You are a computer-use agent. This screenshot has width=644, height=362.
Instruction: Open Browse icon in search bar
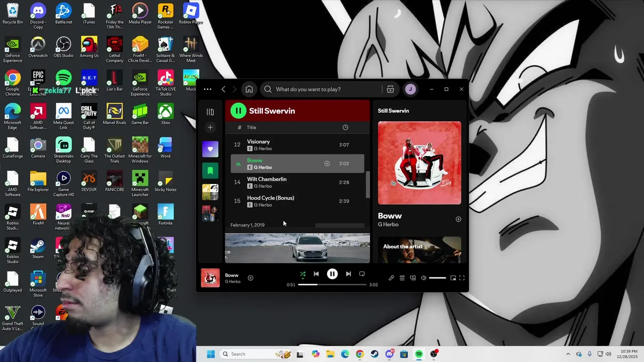pyautogui.click(x=390, y=89)
